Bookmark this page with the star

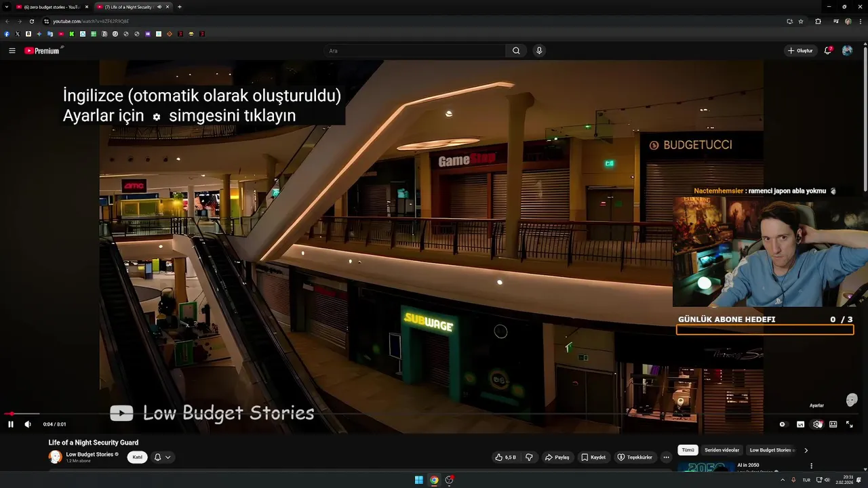pos(801,21)
